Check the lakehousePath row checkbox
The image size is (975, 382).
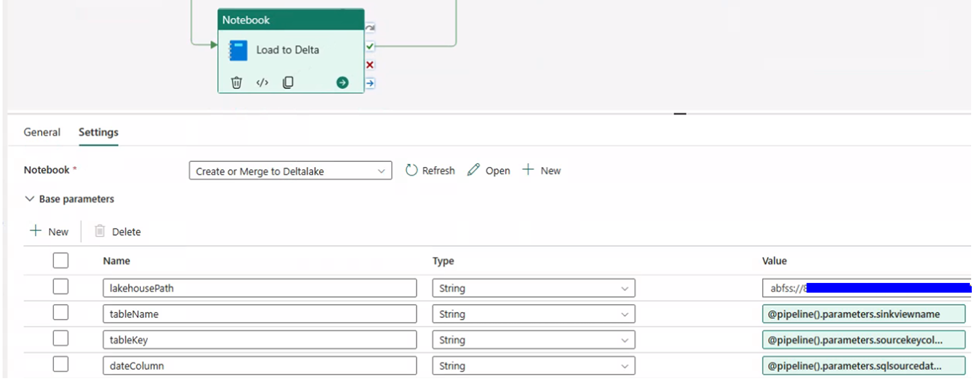(x=60, y=287)
